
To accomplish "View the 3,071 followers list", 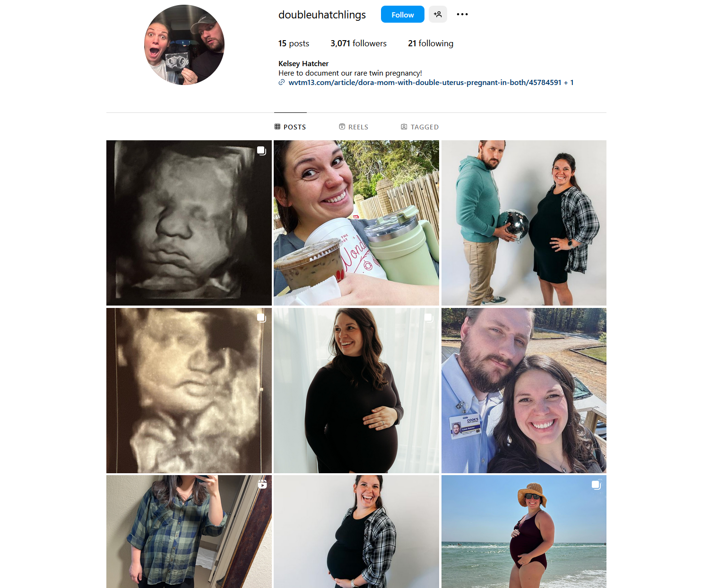I will [358, 43].
